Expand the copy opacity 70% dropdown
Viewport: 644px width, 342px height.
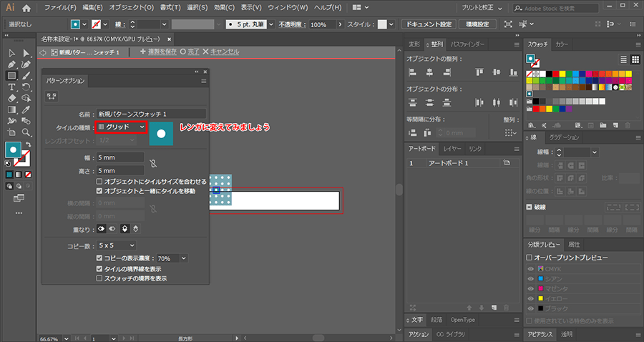[x=184, y=258]
